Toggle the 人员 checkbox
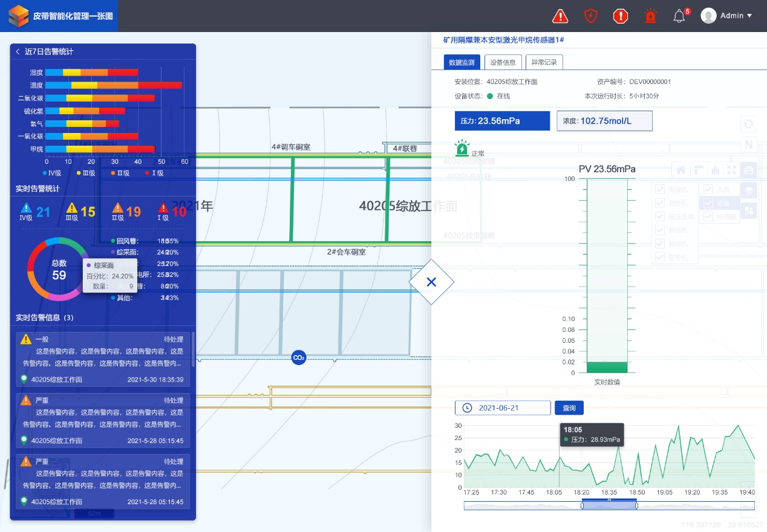The height and width of the screenshot is (532, 767). pos(708,189)
